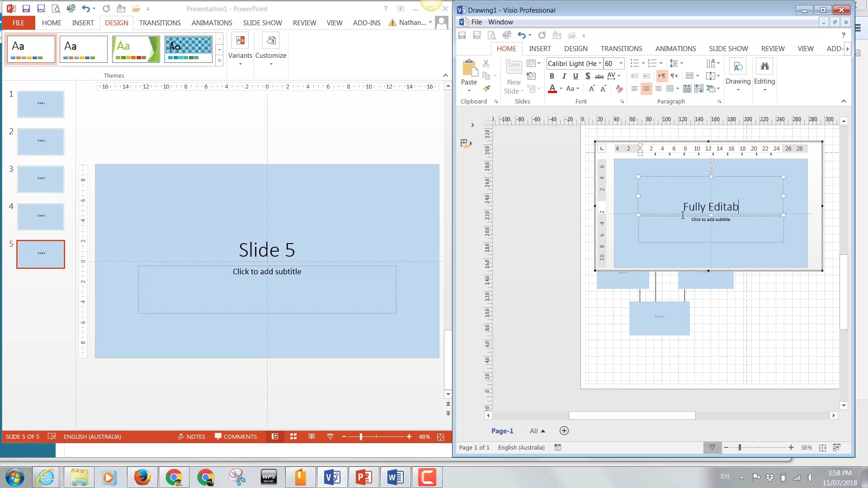Click Increase Font Size icon
868x488 pixels.
[x=591, y=89]
